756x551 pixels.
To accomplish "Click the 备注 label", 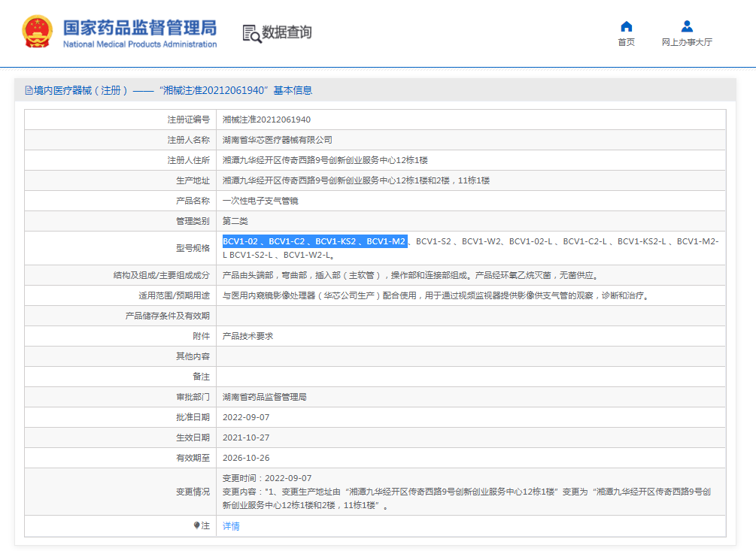I will [x=201, y=376].
